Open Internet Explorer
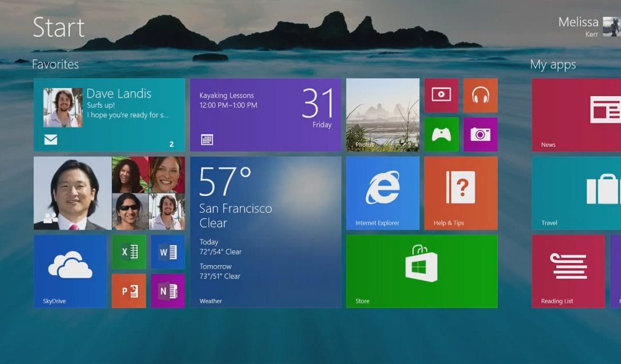 pyautogui.click(x=382, y=193)
